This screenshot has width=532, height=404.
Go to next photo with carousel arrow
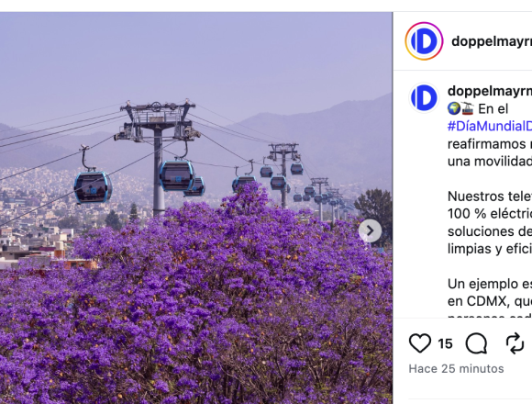pyautogui.click(x=371, y=230)
